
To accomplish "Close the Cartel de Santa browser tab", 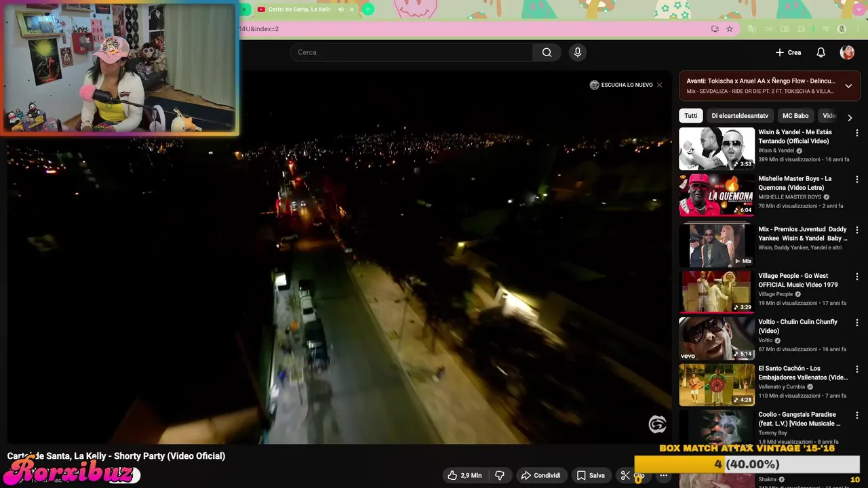I will tap(353, 9).
